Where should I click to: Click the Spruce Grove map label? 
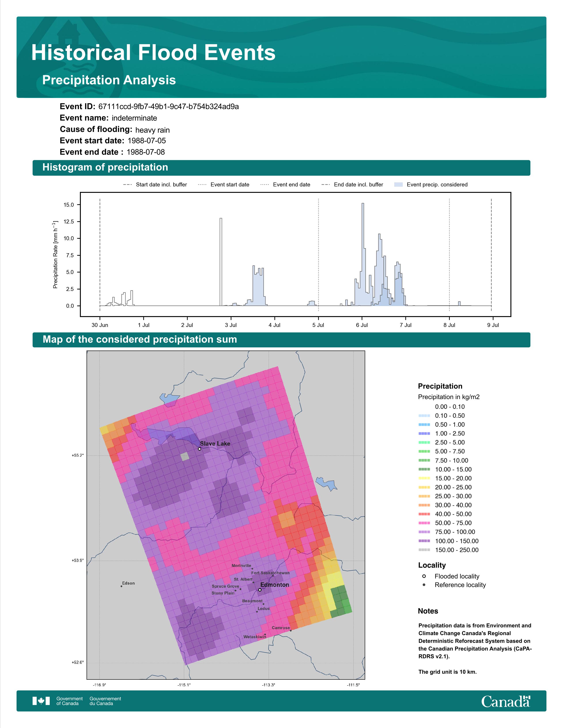[x=225, y=586]
